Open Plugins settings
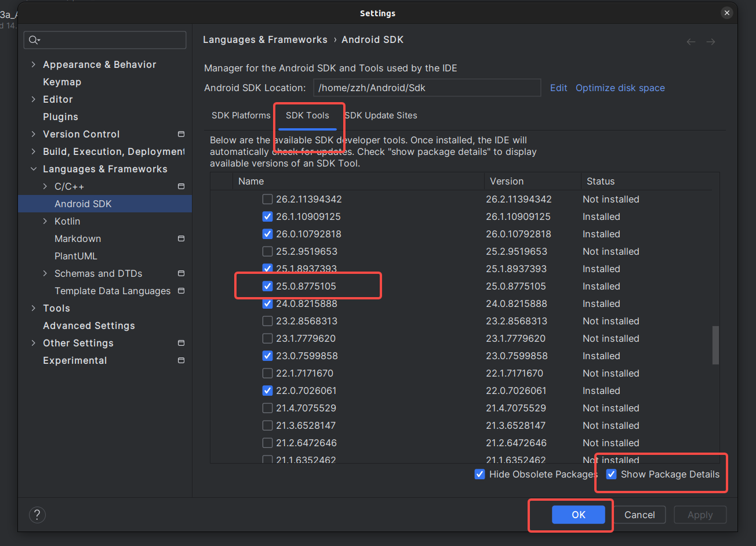The width and height of the screenshot is (756, 546). pos(60,117)
